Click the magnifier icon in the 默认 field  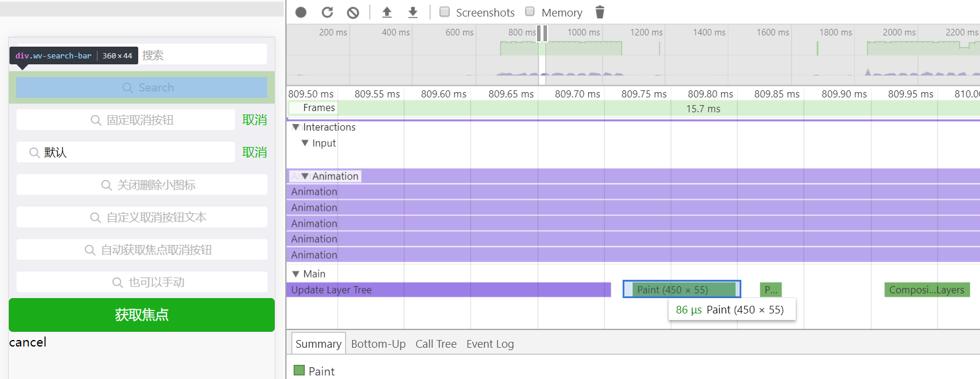tap(35, 153)
